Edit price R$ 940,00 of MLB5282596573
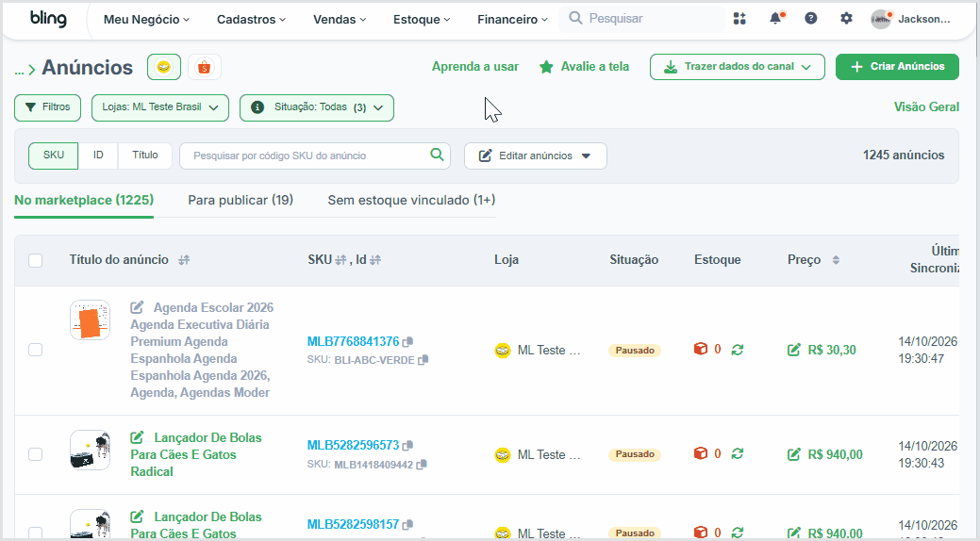The image size is (980, 541). pyautogui.click(x=794, y=454)
